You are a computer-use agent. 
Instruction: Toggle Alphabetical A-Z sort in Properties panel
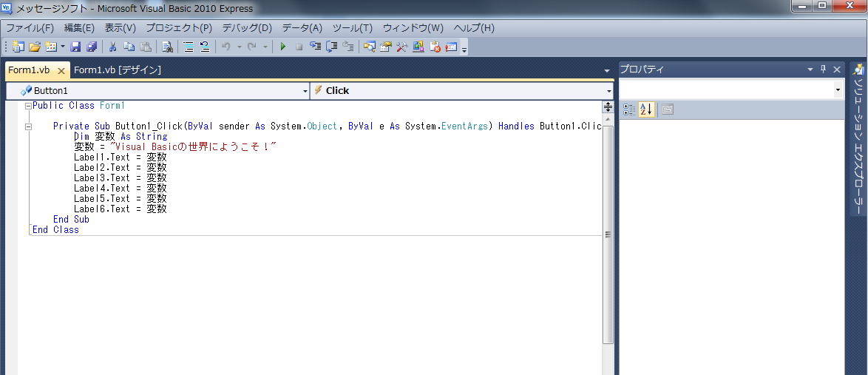tap(646, 109)
